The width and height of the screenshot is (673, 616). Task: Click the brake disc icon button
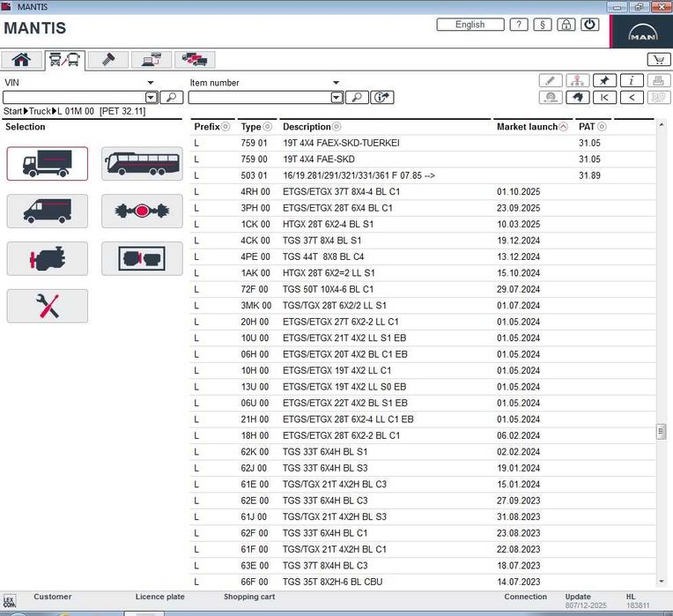[x=551, y=98]
